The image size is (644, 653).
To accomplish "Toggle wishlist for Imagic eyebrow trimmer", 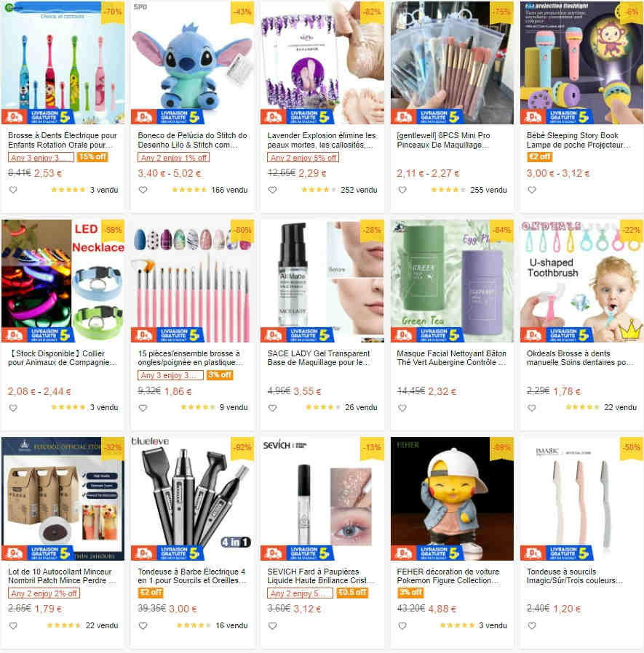I will [532, 625].
